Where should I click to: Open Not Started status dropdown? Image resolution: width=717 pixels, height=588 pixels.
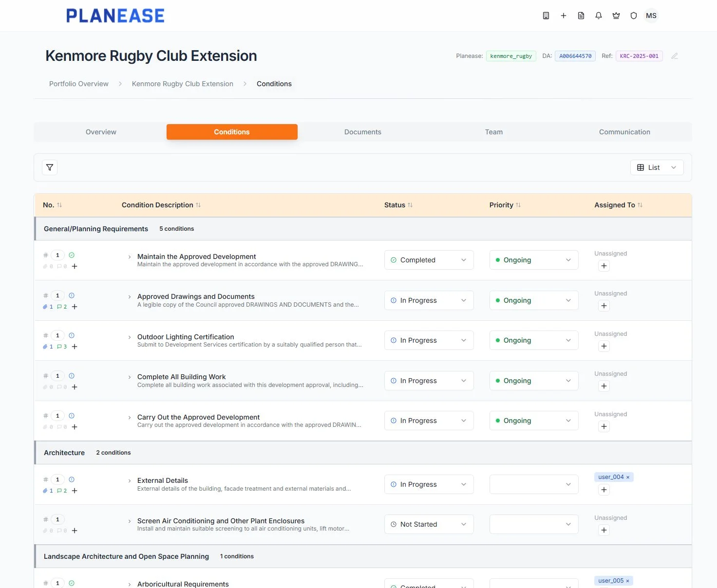click(429, 524)
